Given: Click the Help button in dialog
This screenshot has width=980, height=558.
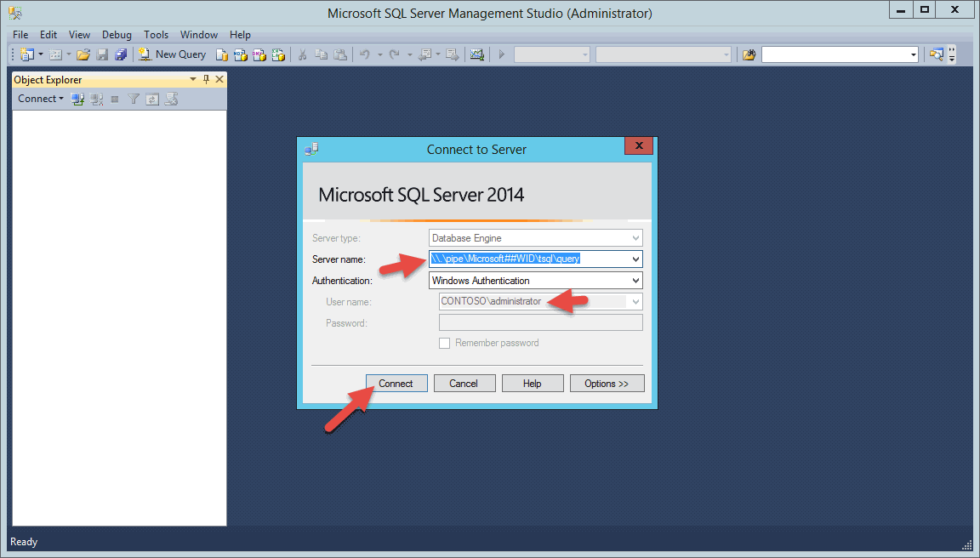Looking at the screenshot, I should click(x=533, y=384).
